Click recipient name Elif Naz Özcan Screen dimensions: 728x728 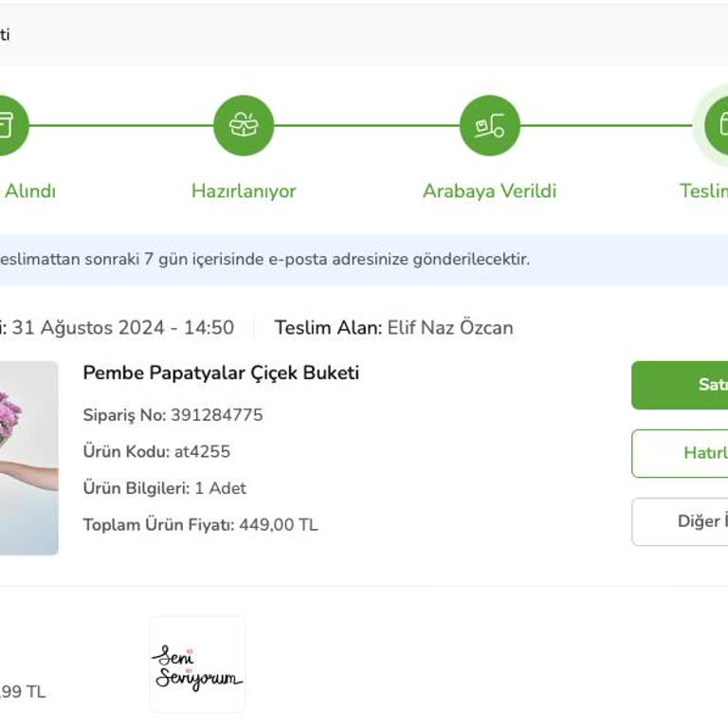(x=450, y=328)
